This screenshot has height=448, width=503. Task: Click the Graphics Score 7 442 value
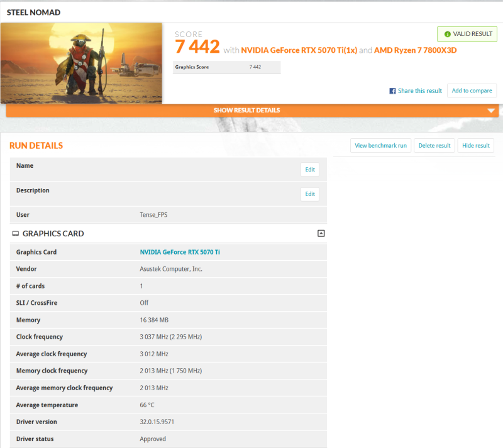coord(255,67)
